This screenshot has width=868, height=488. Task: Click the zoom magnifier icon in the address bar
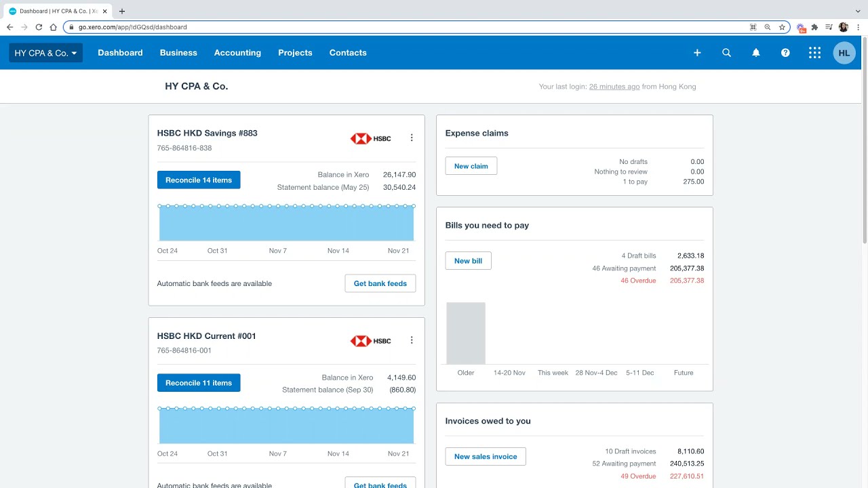[x=768, y=27]
